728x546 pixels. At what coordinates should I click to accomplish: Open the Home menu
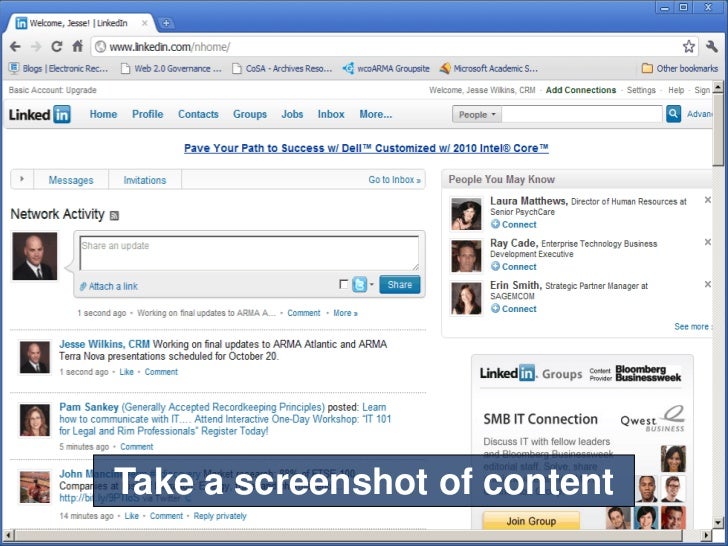click(x=103, y=114)
